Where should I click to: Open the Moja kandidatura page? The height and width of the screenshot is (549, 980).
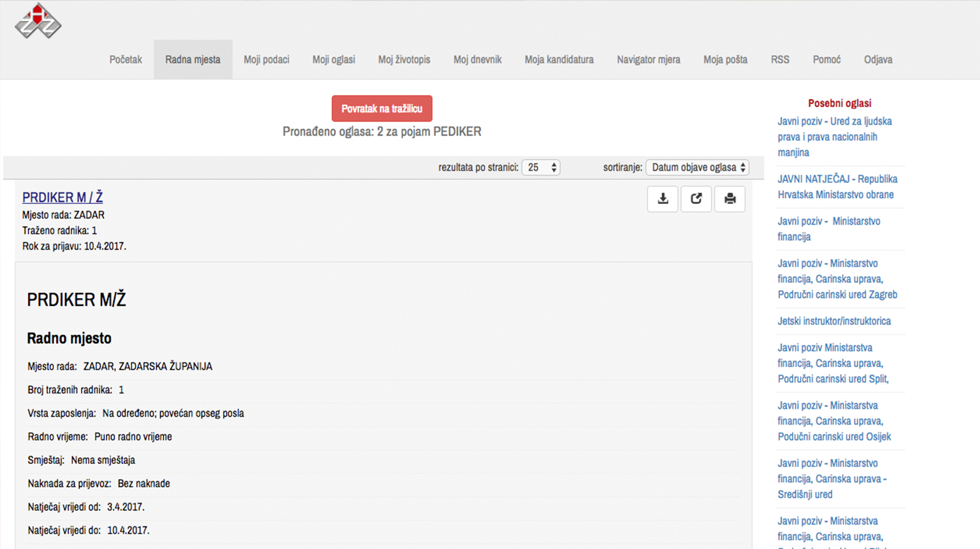click(559, 60)
